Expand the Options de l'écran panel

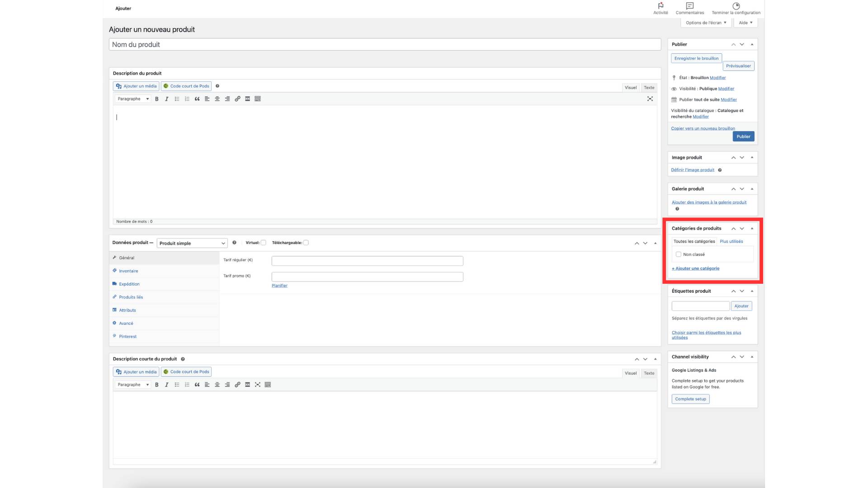point(706,23)
